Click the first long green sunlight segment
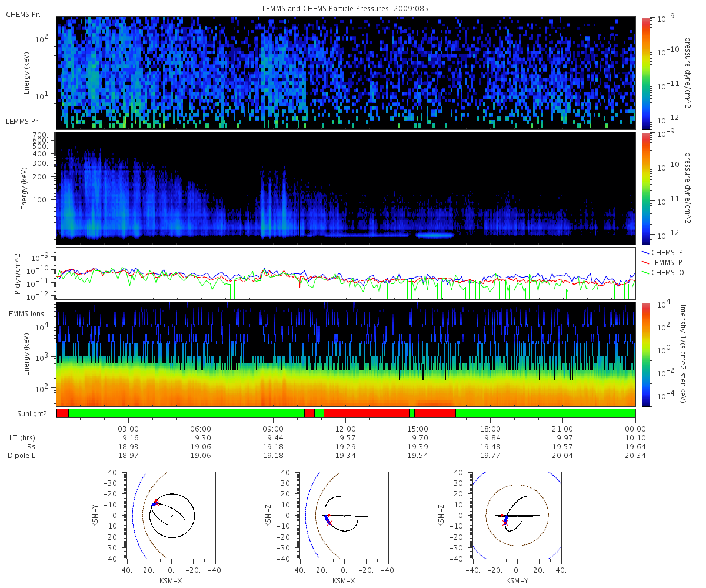Screen dimensions: 706x588 186,413
